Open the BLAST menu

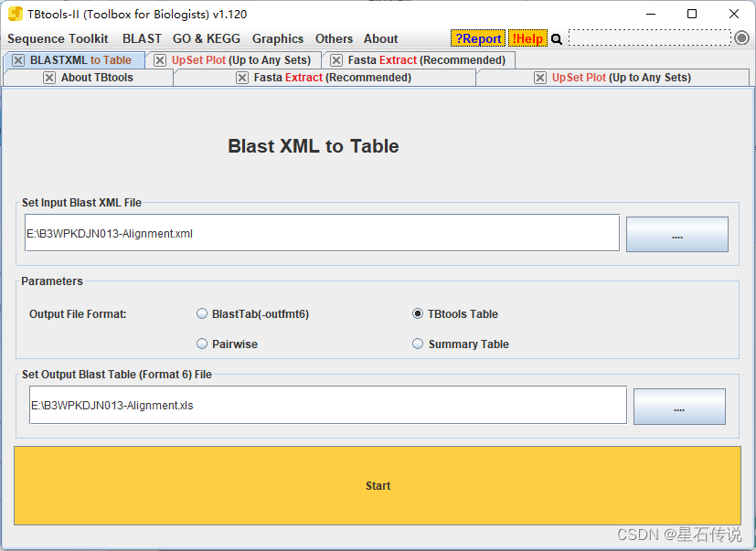(142, 38)
